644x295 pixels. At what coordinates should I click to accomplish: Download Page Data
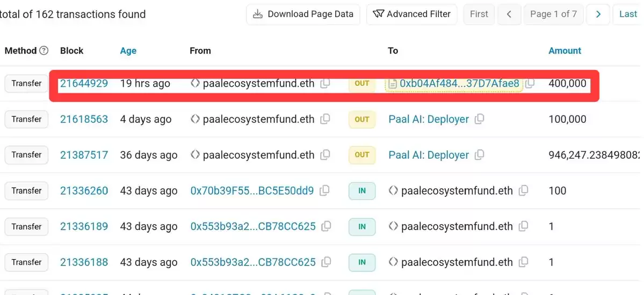coord(303,14)
